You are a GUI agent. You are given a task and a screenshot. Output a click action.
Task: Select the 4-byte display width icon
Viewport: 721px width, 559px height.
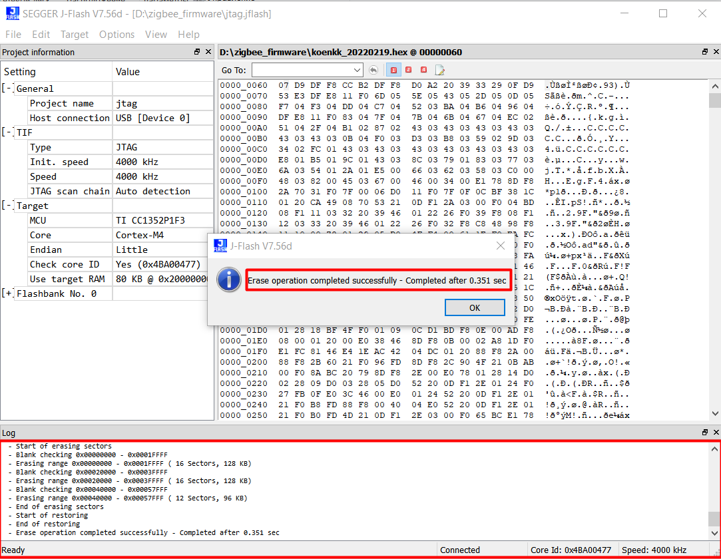(x=423, y=70)
